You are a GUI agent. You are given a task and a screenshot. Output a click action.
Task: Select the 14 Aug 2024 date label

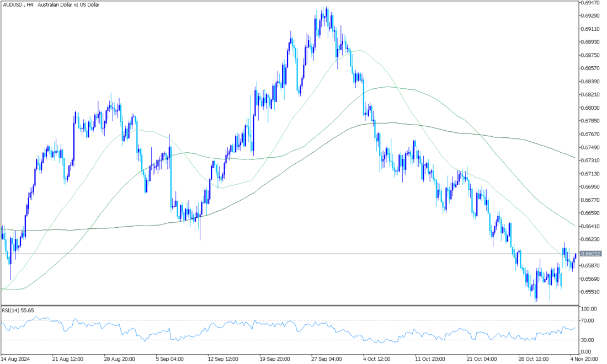point(15,358)
